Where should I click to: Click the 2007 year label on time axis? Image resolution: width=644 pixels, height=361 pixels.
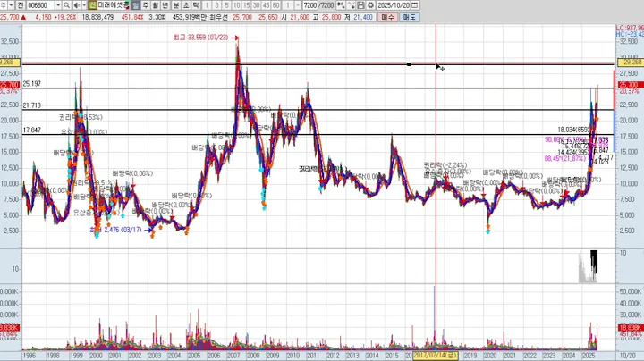pyautogui.click(x=233, y=356)
